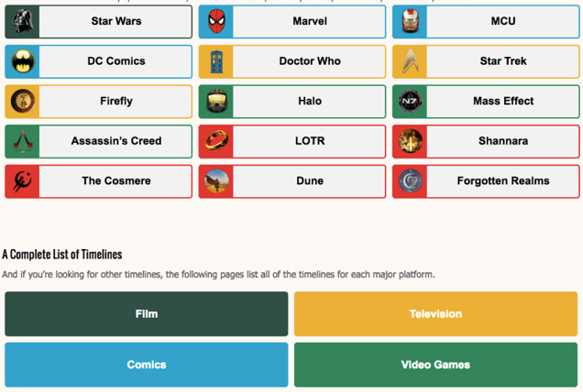Click the Firefly coin icon
583x392 pixels.
23,101
